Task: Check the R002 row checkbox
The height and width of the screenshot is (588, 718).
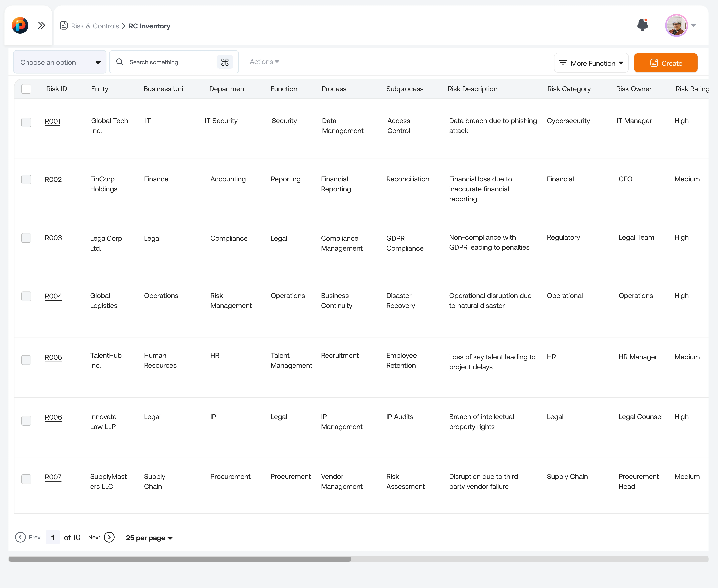Action: point(26,180)
